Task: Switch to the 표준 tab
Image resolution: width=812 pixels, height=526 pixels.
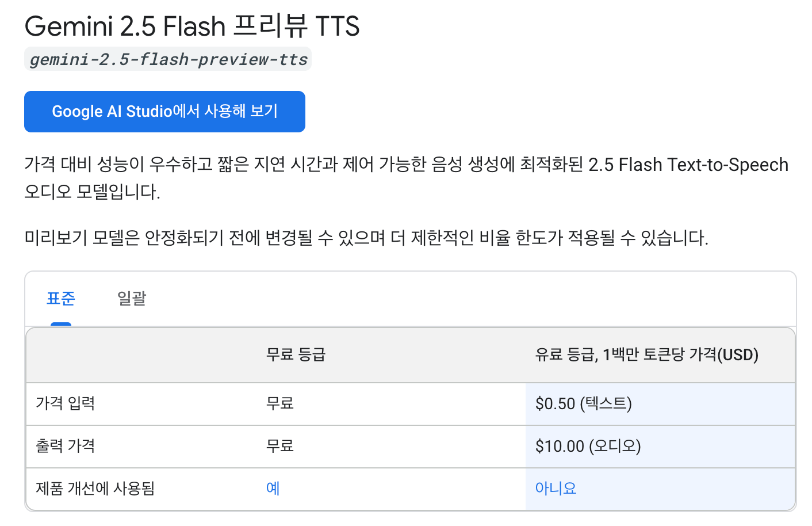Action: [x=61, y=298]
